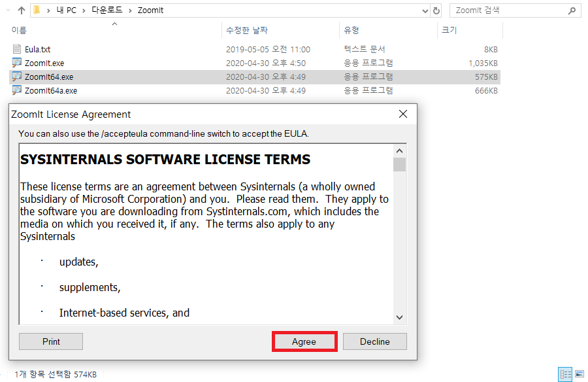Expand the chevron before 내 PC
This screenshot has width=588, height=382.
(x=48, y=10)
